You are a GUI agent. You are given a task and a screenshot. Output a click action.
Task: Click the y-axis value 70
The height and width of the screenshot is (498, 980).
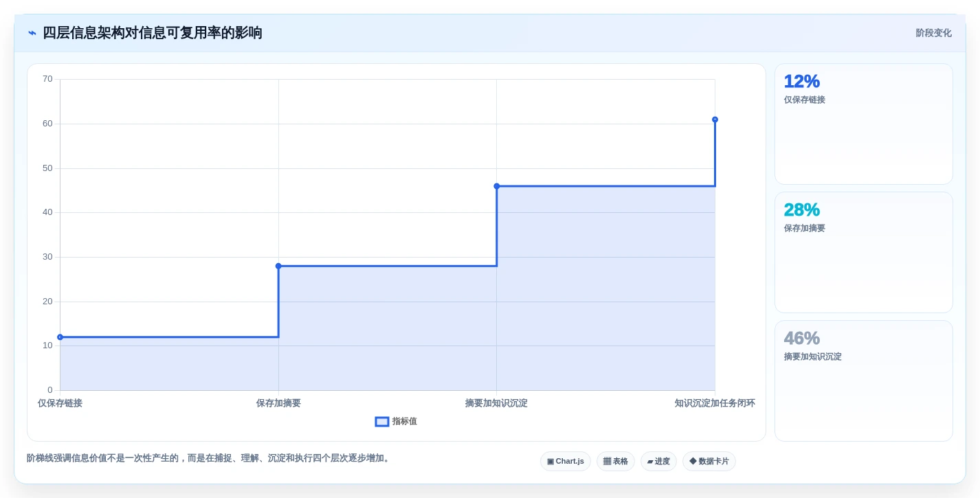47,79
